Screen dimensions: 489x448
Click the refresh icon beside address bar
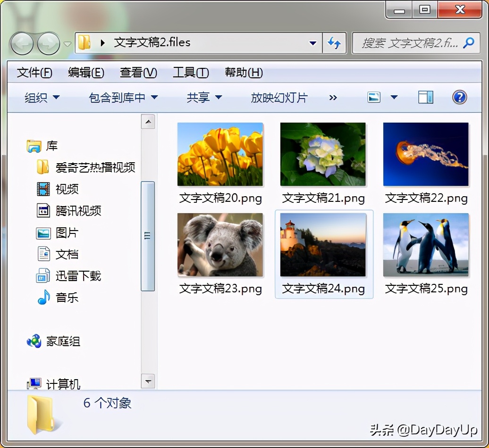pos(334,43)
